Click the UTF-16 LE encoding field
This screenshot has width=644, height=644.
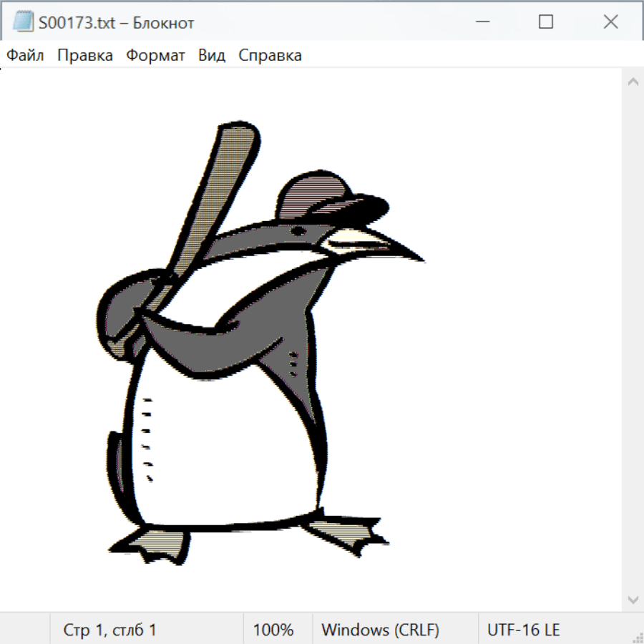pyautogui.click(x=523, y=630)
